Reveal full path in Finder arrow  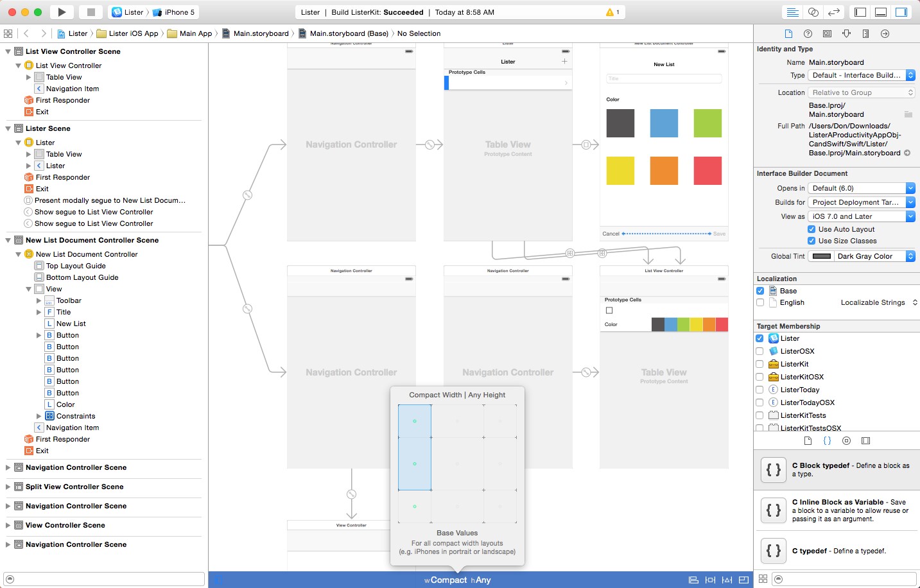[907, 153]
